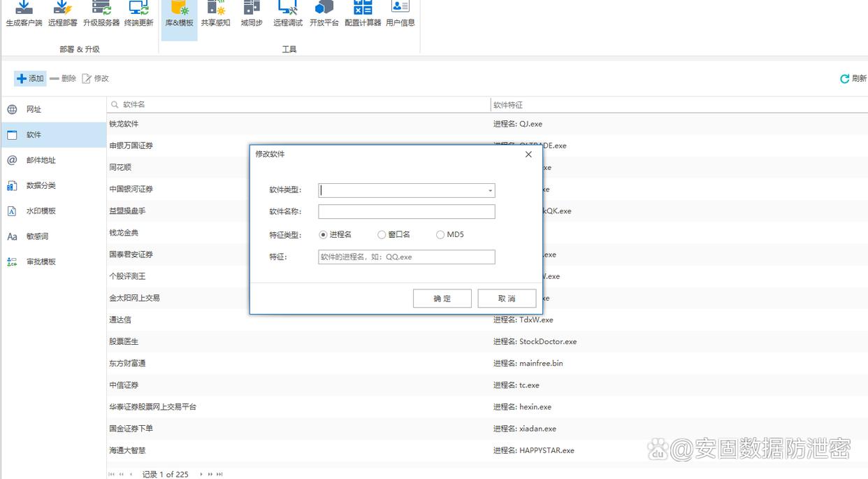Click the 生成客户端 toolbar icon
The image size is (868, 479).
tap(24, 10)
